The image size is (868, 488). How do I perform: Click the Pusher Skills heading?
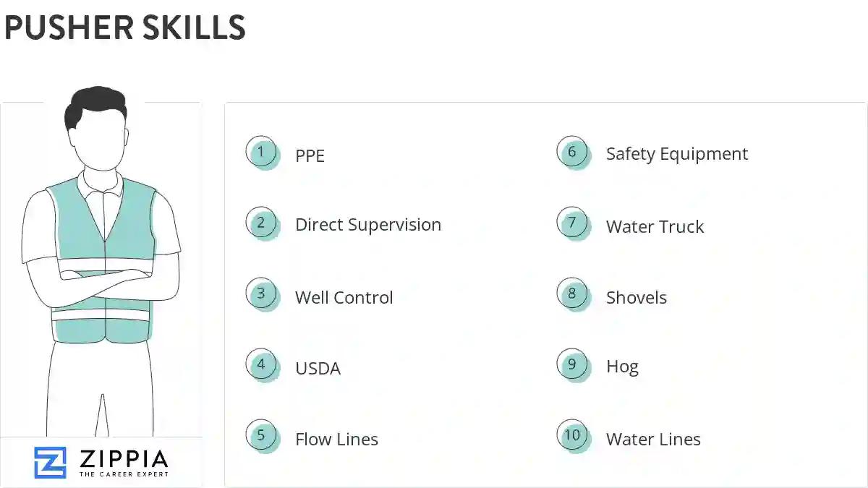coord(125,27)
